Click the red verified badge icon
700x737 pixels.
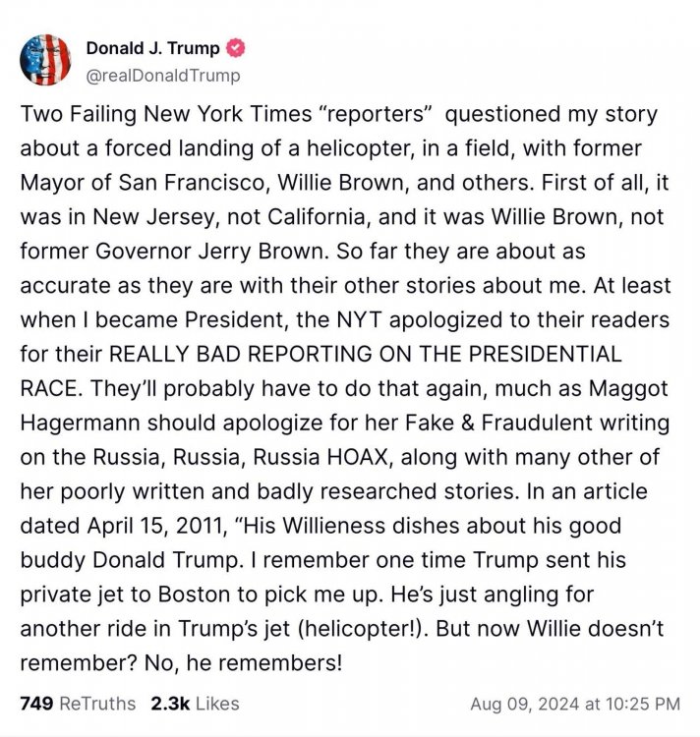click(236, 47)
